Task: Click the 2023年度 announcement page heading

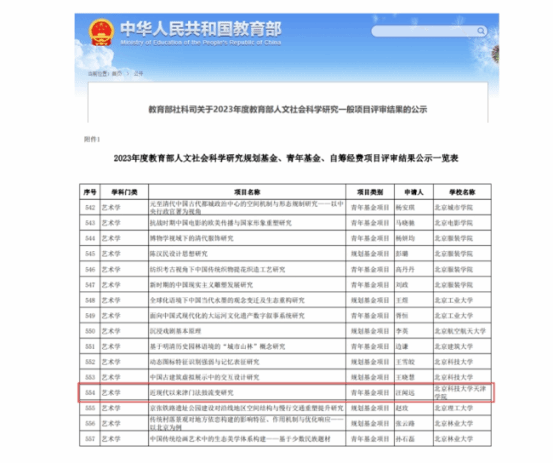Action: click(288, 109)
